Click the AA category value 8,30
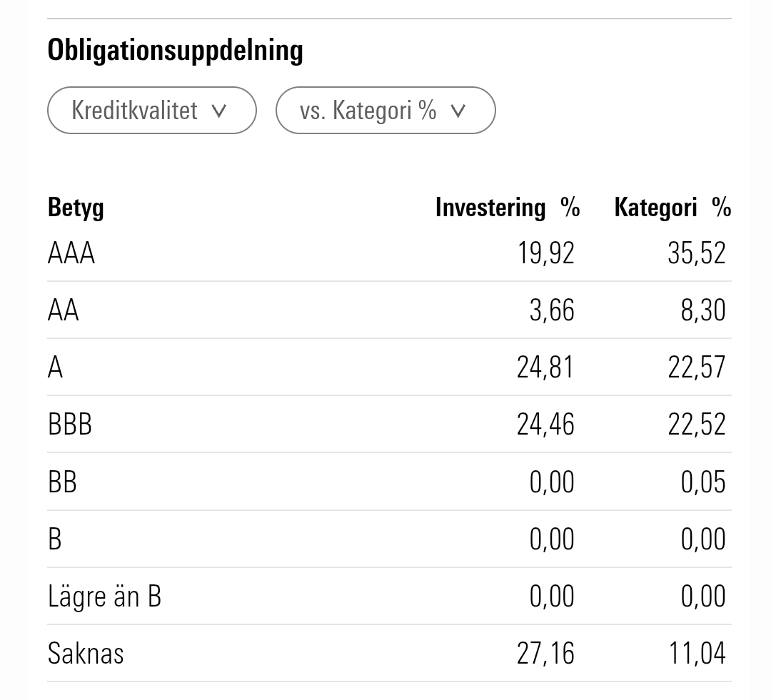The width and height of the screenshot is (771, 700). (x=703, y=310)
